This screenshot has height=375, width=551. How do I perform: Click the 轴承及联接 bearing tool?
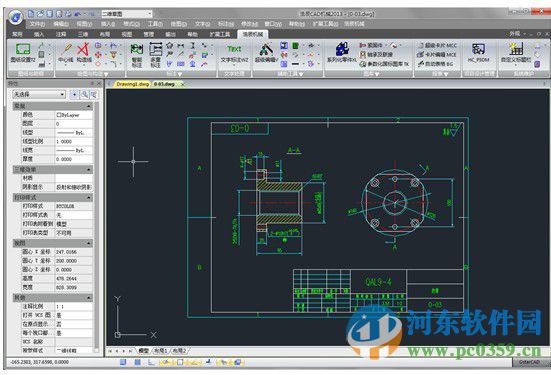point(376,55)
